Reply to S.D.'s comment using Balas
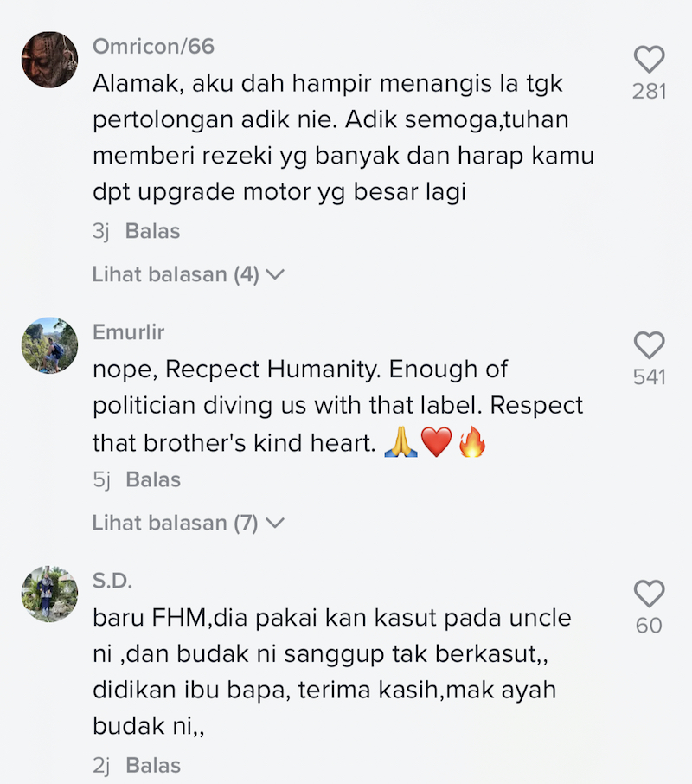This screenshot has width=692, height=784. click(x=153, y=766)
